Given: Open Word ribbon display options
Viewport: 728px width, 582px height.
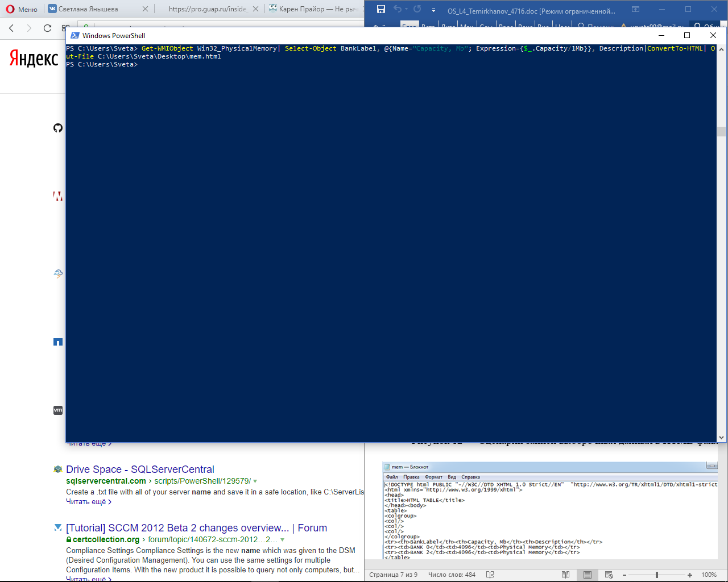Looking at the screenshot, I should tap(636, 9).
